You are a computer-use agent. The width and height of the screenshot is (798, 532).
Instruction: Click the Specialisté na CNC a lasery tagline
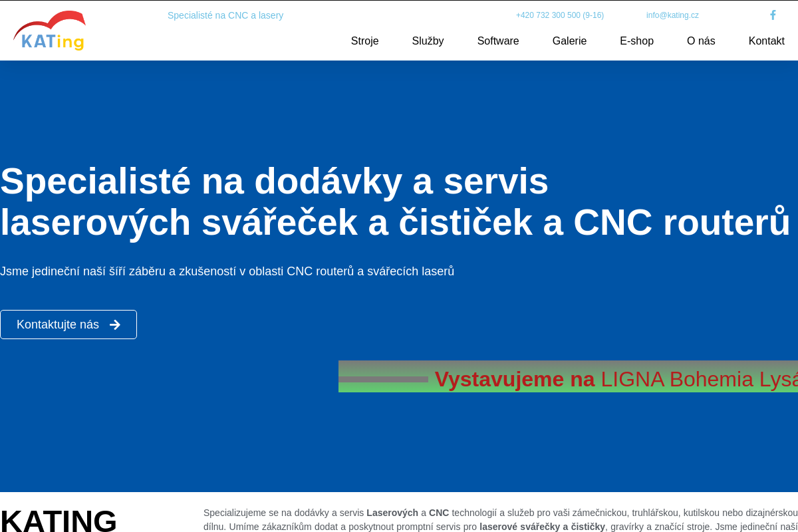pos(225,15)
